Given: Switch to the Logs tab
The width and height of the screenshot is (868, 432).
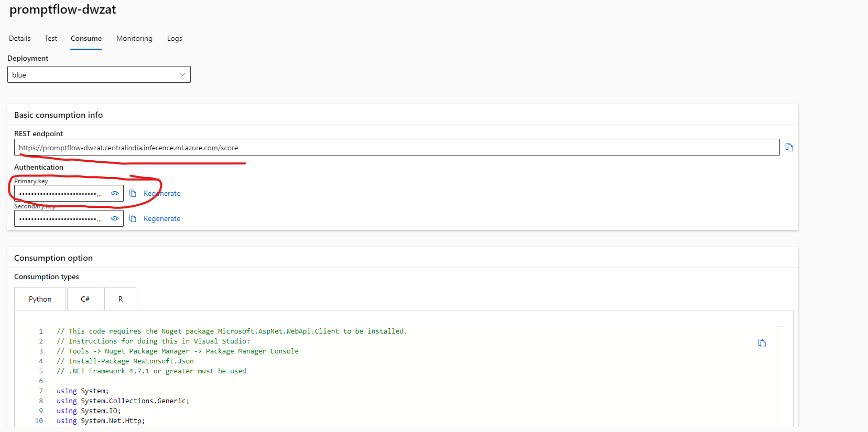Looking at the screenshot, I should pyautogui.click(x=175, y=39).
